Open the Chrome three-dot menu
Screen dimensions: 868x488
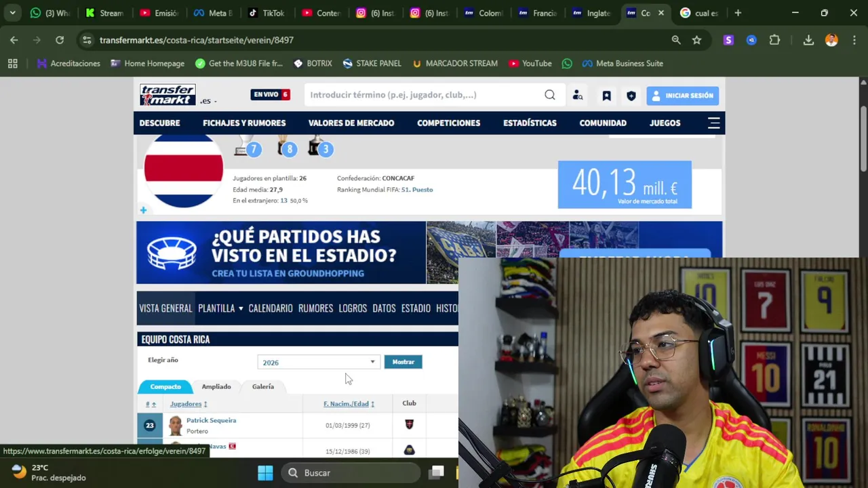point(853,40)
